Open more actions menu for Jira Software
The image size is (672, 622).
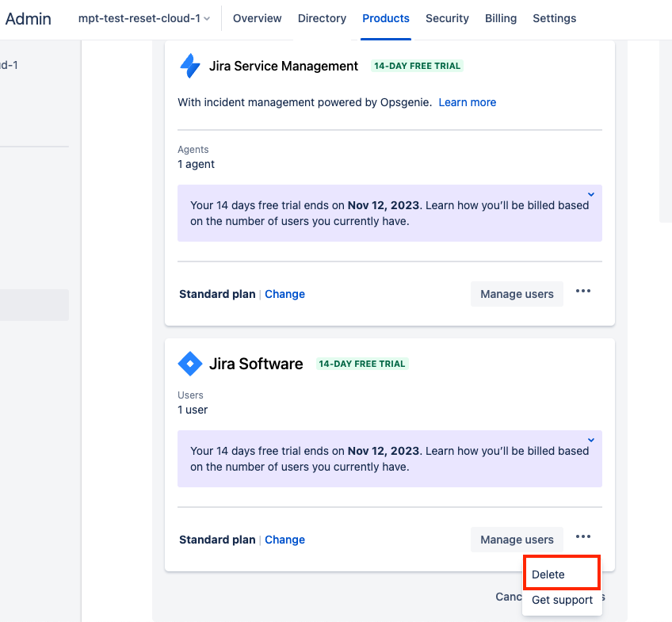click(583, 537)
